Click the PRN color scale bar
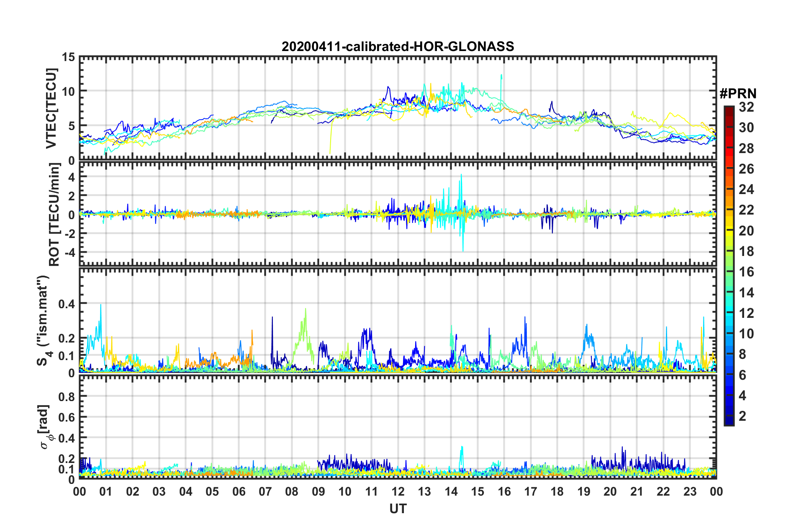The image size is (796, 532). coord(729,266)
